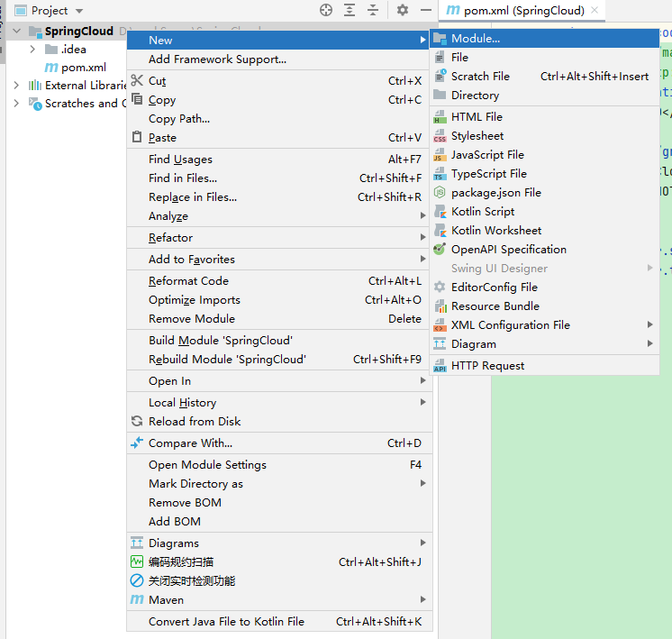Click the Reload from Disk refresh icon
The height and width of the screenshot is (639, 672).
point(137,421)
